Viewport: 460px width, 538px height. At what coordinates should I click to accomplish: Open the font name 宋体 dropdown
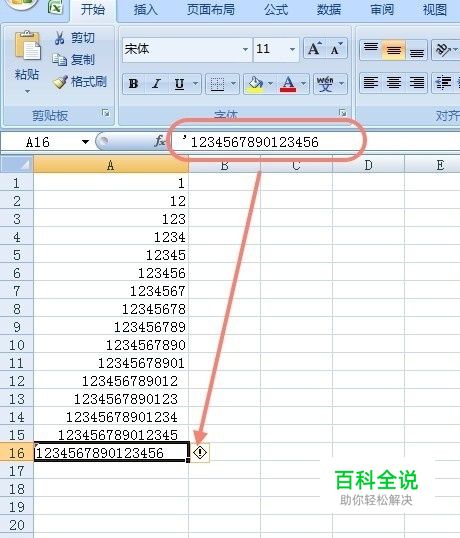(x=245, y=49)
